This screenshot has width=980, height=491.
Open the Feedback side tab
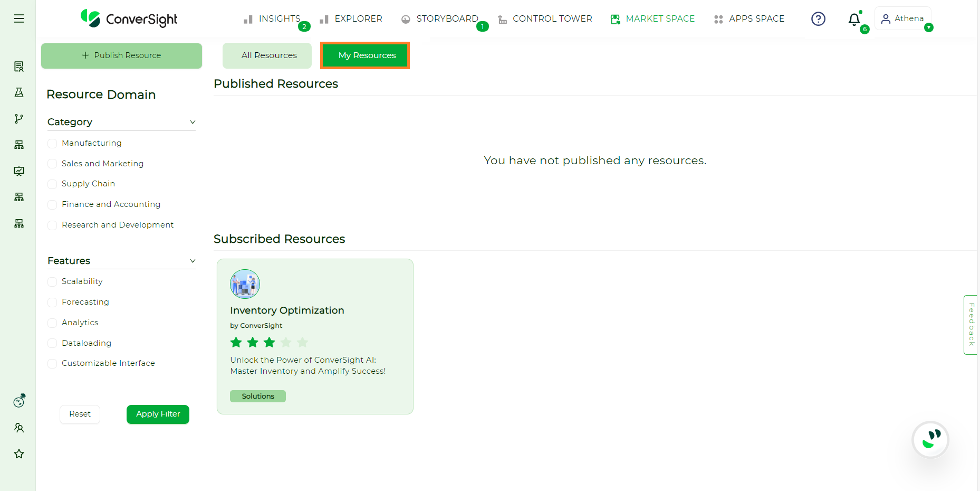click(971, 325)
